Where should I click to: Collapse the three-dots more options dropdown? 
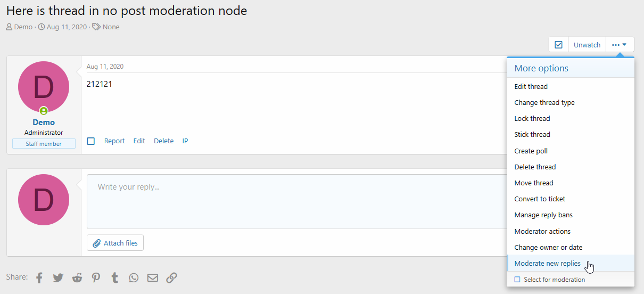point(620,45)
